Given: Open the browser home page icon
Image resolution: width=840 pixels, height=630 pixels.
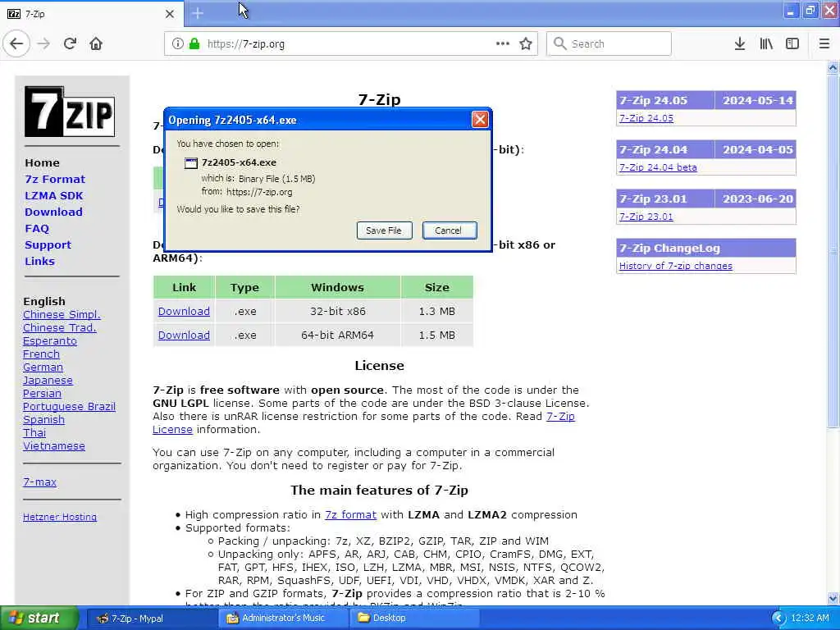Looking at the screenshot, I should 96,44.
